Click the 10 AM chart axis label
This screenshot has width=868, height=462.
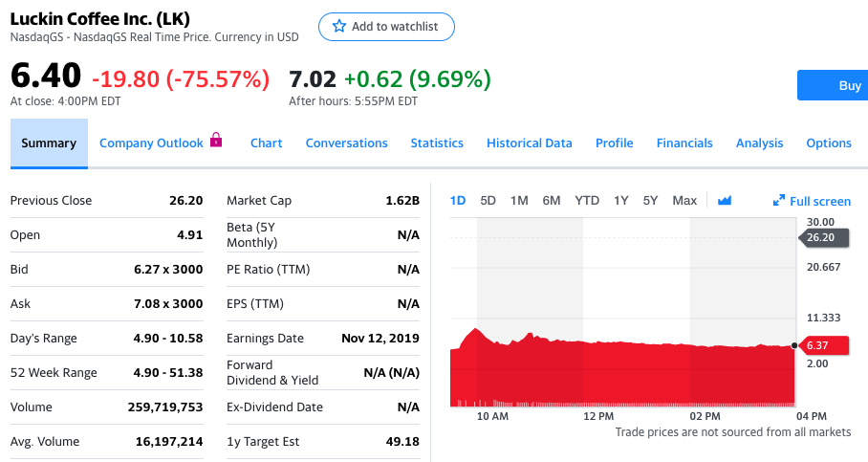[492, 416]
